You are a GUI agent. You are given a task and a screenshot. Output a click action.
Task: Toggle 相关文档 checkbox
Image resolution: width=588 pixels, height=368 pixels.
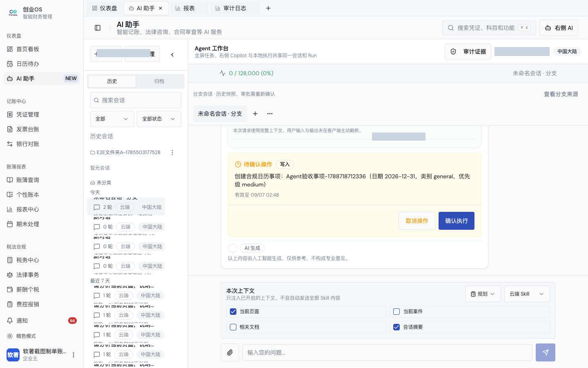233,327
